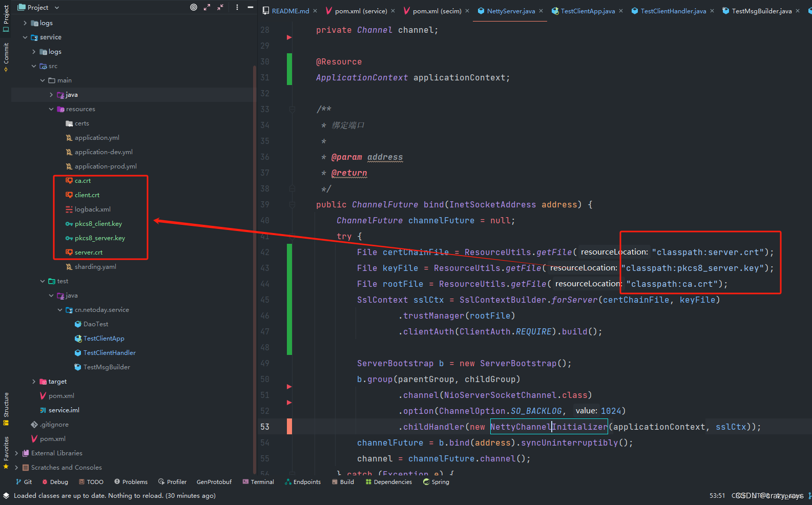Expand Scratches and Consoles node

[16, 468]
